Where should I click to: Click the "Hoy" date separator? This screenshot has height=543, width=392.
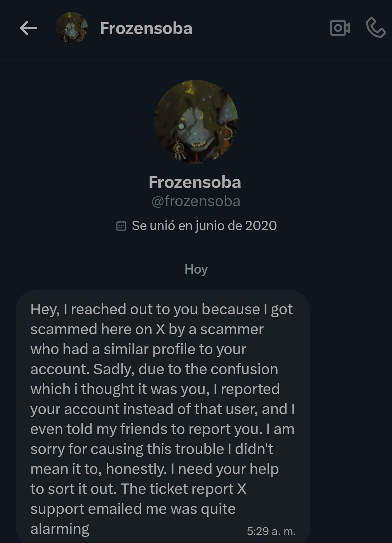(x=196, y=269)
